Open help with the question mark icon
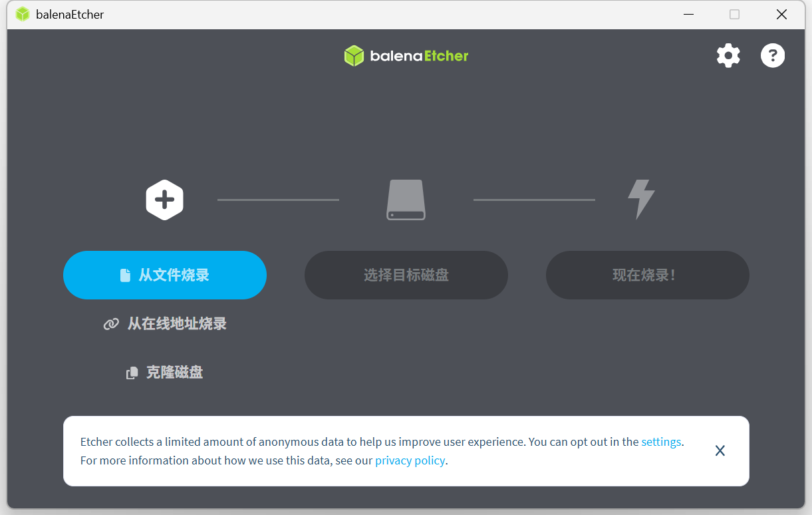This screenshot has width=812, height=515. point(773,56)
